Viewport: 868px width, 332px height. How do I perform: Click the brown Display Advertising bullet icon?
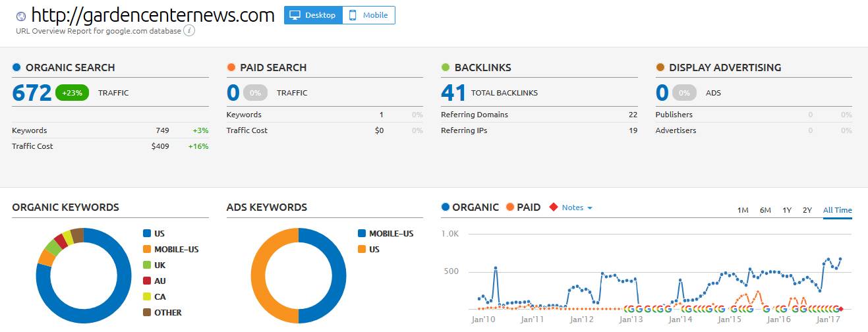660,67
